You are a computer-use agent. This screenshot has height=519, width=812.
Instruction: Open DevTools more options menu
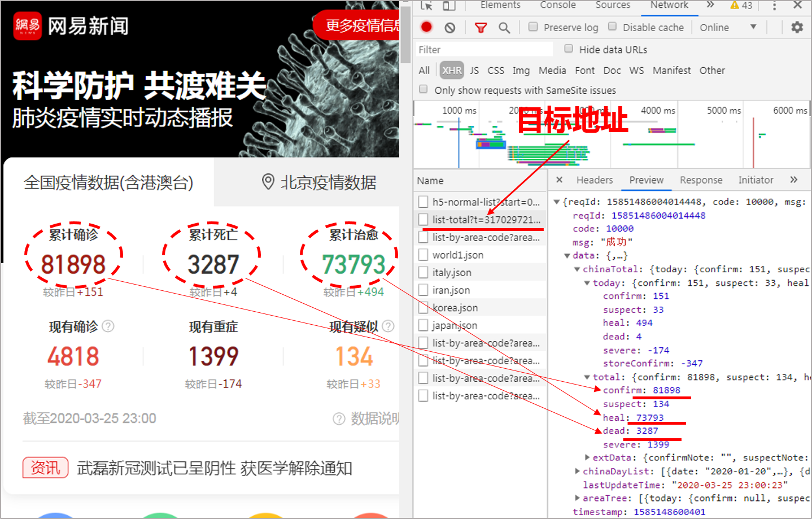tap(774, 6)
